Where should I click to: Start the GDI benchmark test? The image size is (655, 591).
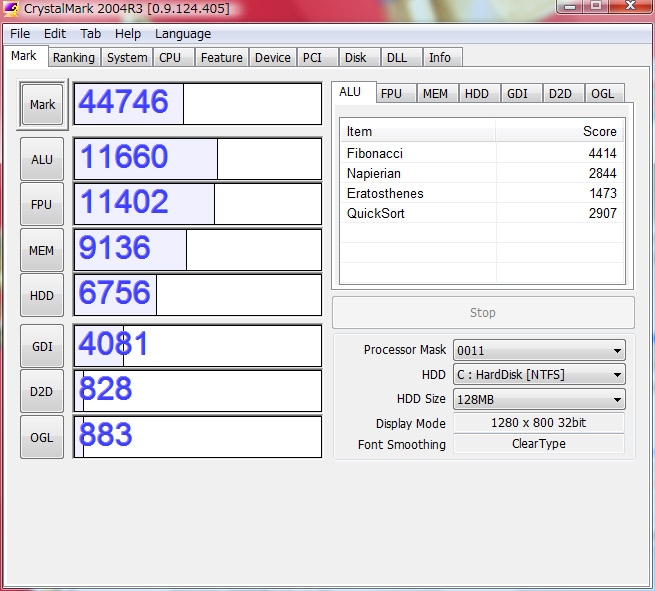click(x=42, y=346)
